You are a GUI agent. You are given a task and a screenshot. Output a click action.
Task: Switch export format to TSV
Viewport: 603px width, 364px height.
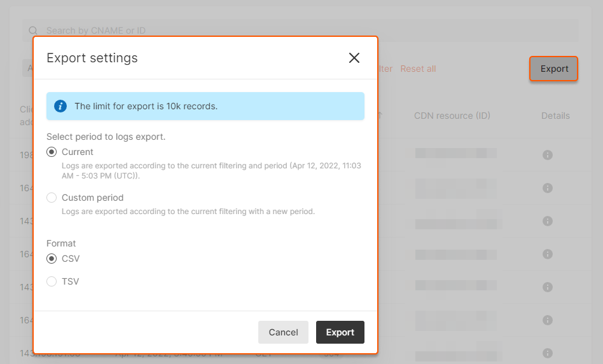point(52,281)
